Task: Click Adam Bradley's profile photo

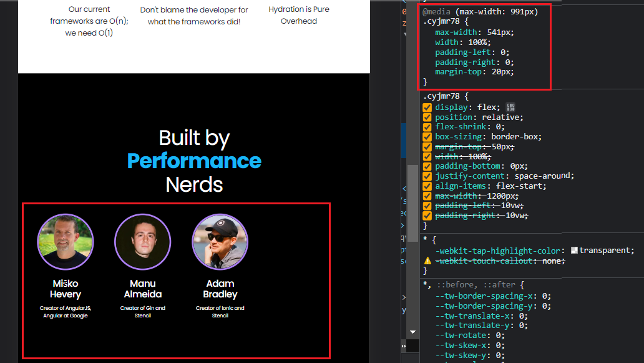Action: (x=220, y=242)
